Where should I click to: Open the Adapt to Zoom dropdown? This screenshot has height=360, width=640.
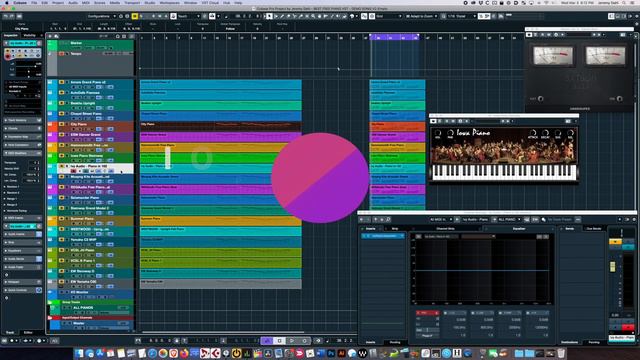422,16
